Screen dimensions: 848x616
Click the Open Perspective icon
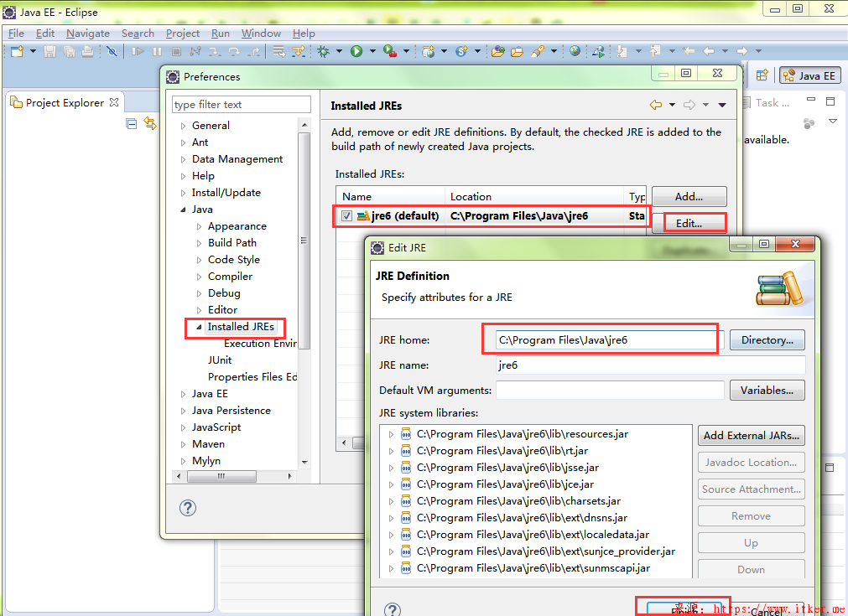click(762, 75)
